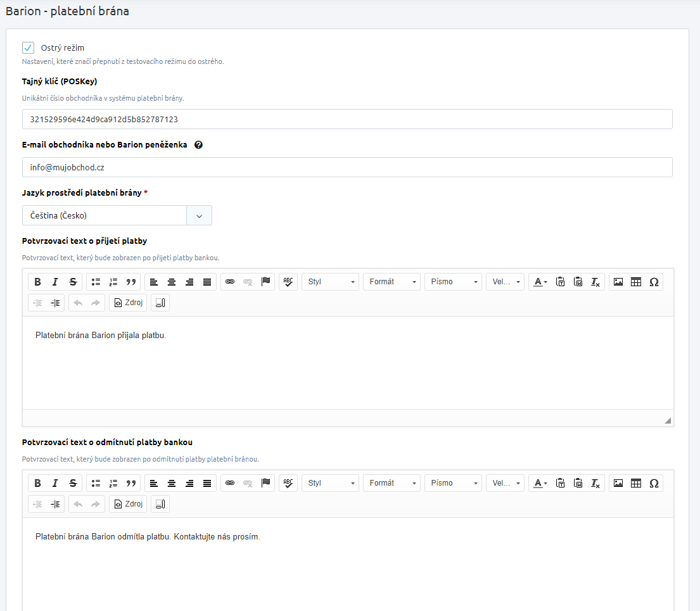This screenshot has width=700, height=611.
Task: Open text color picker in rejected payment editor
Action: tap(540, 483)
